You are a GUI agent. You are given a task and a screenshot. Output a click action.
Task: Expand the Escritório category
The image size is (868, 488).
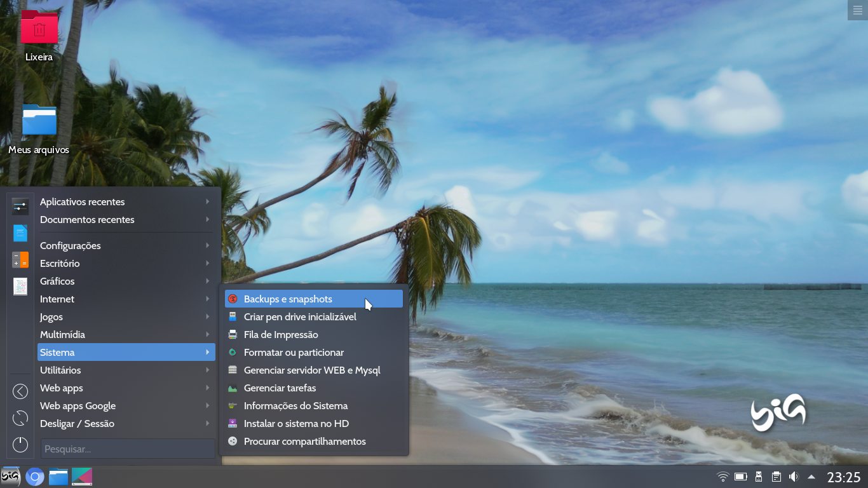126,263
